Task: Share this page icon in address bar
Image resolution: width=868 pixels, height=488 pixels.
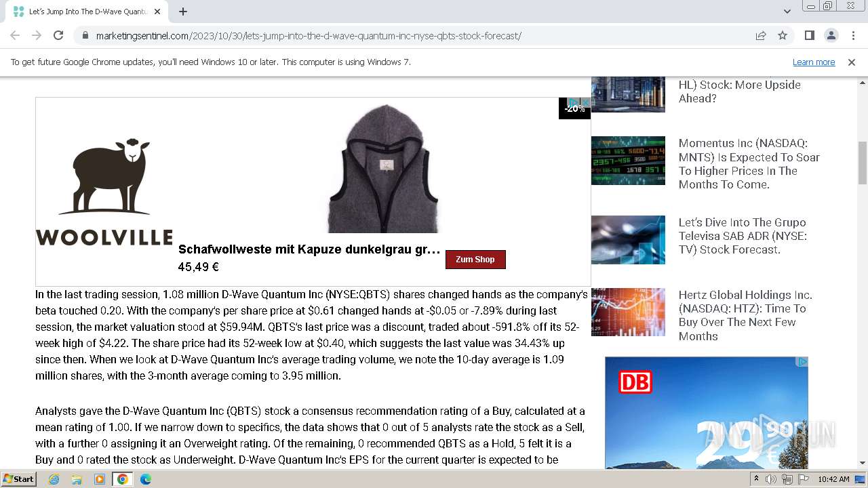Action: [761, 35]
